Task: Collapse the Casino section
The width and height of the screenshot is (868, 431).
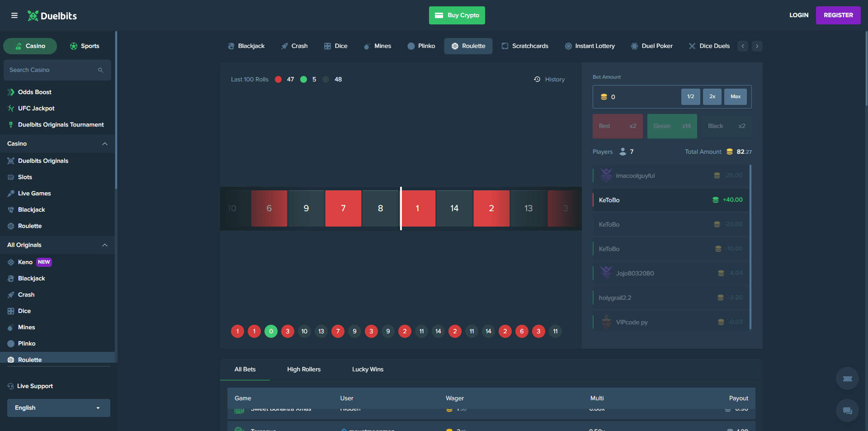Action: click(x=105, y=144)
